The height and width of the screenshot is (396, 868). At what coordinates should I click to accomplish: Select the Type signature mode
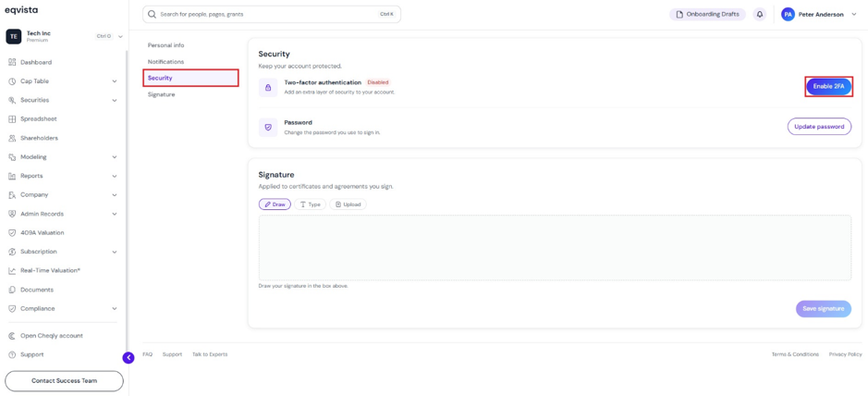[x=310, y=204]
